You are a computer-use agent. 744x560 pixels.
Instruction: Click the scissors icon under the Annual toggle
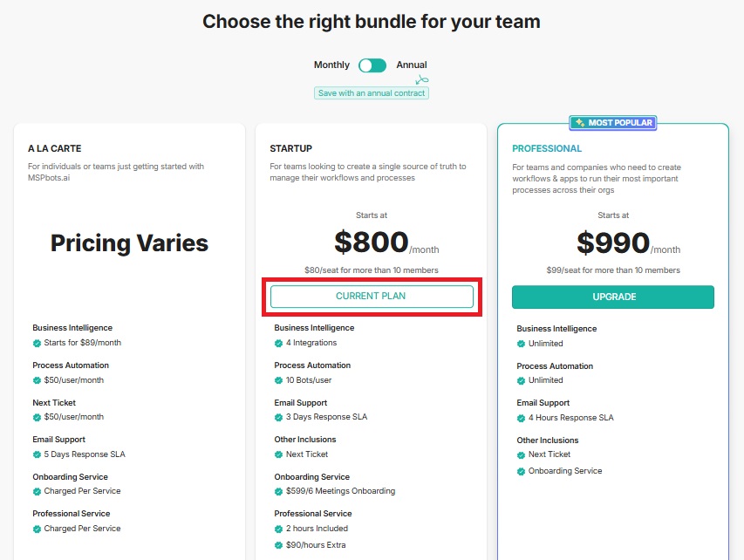pos(422,78)
